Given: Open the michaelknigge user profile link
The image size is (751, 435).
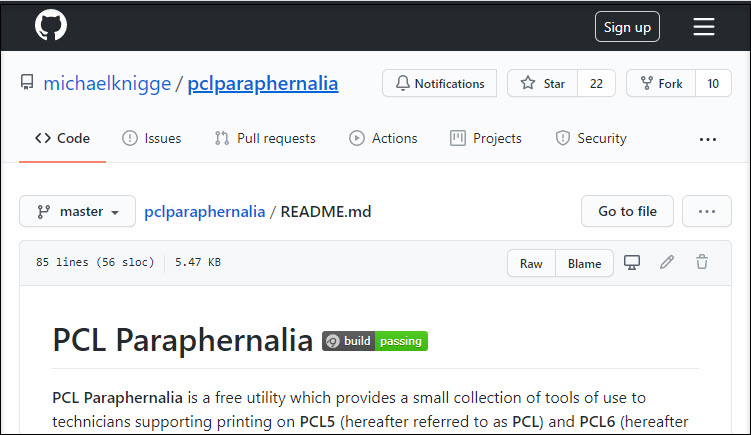Looking at the screenshot, I should (107, 83).
